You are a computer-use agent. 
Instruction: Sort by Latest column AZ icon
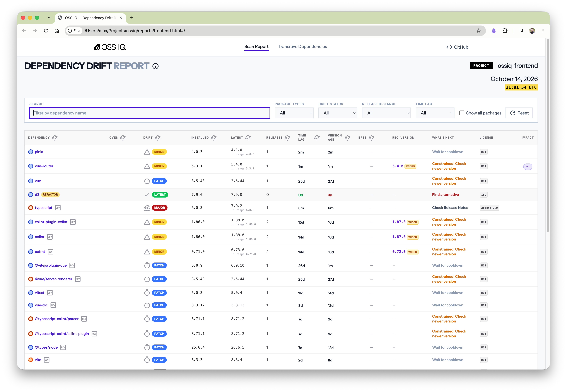point(248,138)
